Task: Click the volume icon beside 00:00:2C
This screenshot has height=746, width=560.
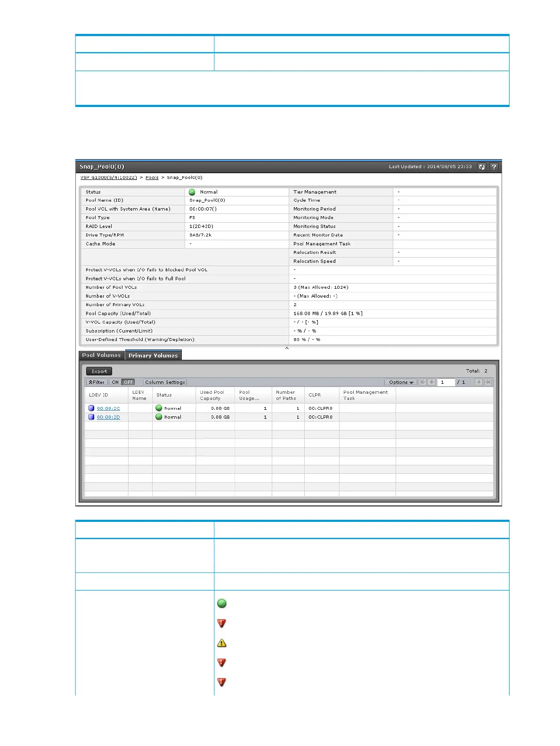Action: pos(91,408)
